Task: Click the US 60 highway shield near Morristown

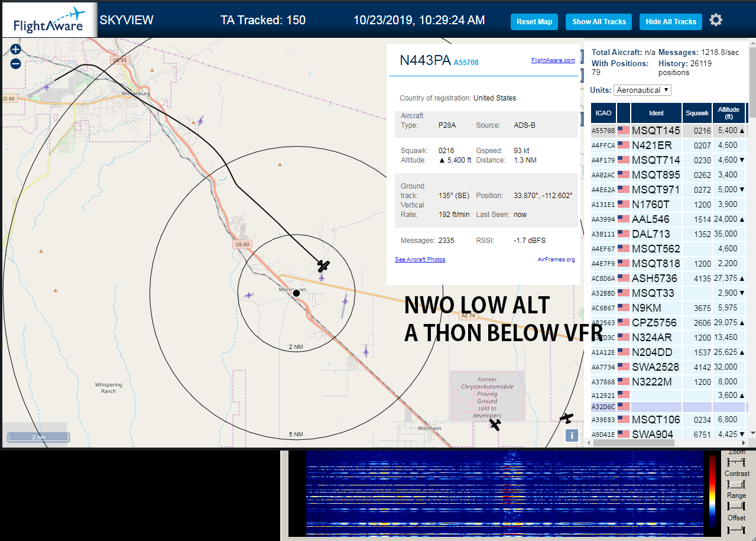Action: pyautogui.click(x=242, y=244)
